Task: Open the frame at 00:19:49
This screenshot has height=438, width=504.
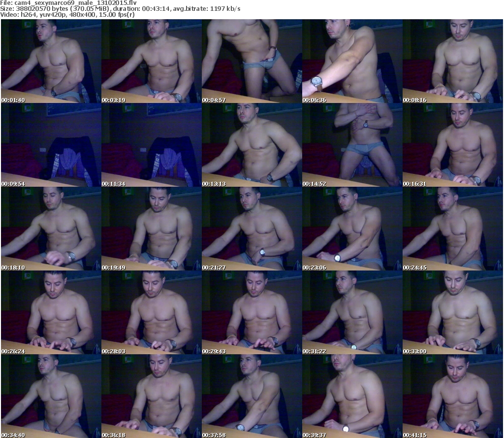Action: (152, 229)
